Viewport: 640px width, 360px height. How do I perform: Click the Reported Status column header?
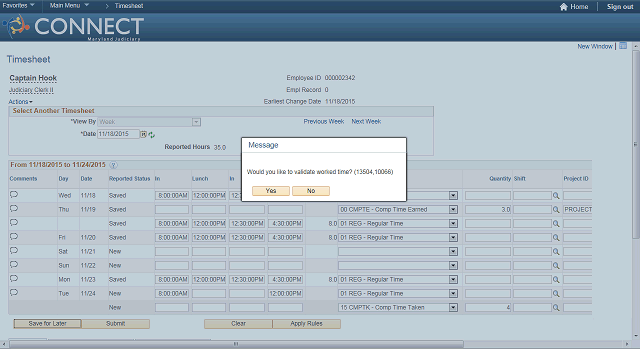coord(129,179)
